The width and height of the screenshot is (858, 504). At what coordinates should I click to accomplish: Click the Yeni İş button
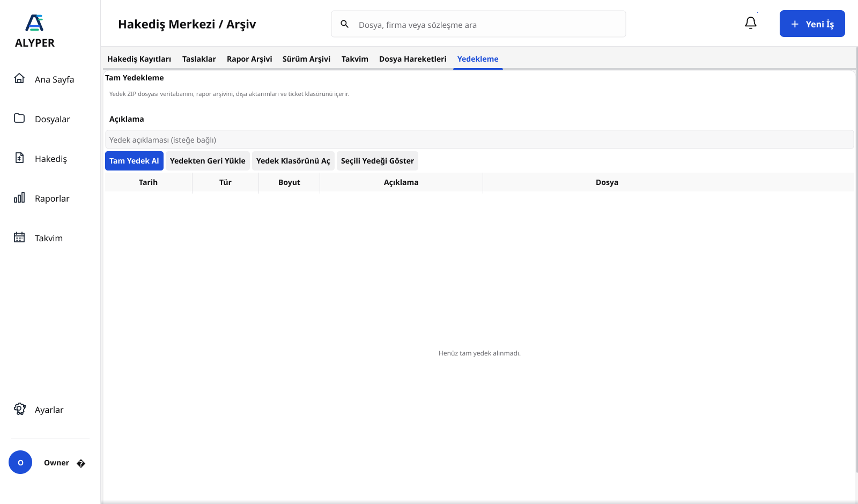[812, 24]
